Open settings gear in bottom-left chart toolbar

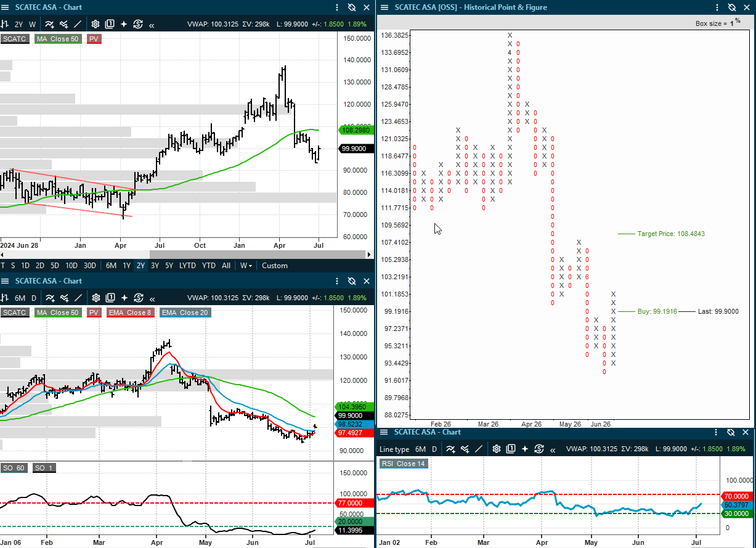pyautogui.click(x=97, y=298)
